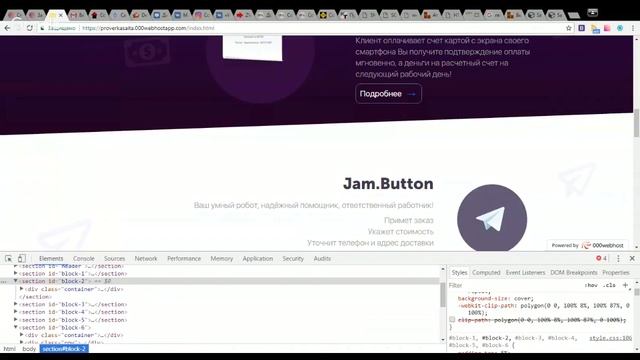Click the Jam.Button heading
The image size is (640, 360).
(x=388, y=183)
